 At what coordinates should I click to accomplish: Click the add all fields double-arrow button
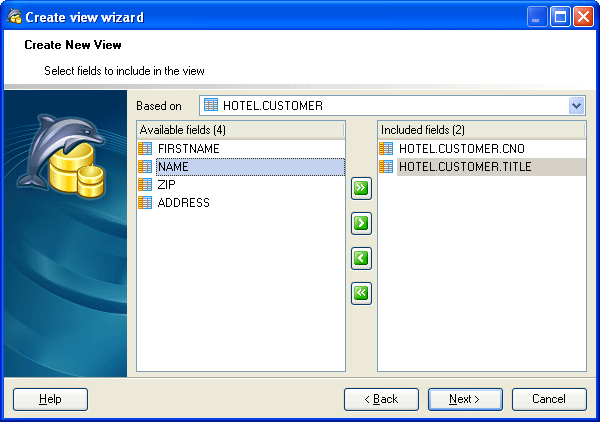[361, 187]
